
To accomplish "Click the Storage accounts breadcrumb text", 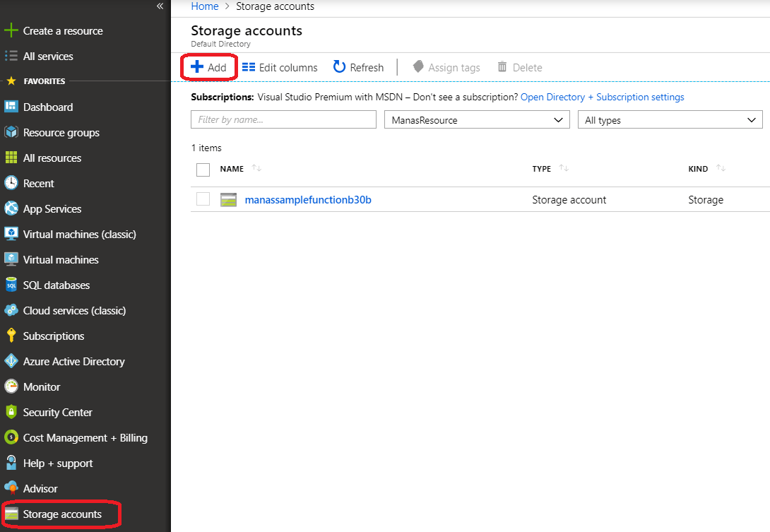I will pyautogui.click(x=275, y=6).
